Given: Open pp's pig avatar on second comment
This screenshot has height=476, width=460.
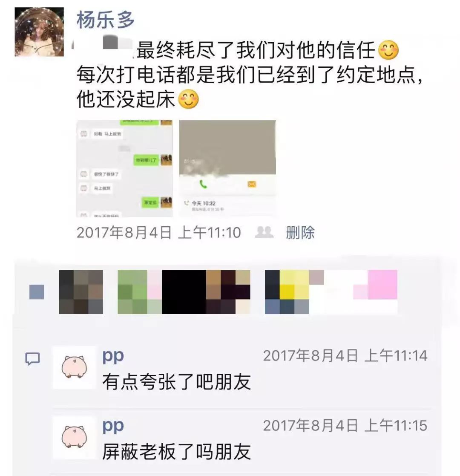Looking at the screenshot, I should pos(75,438).
